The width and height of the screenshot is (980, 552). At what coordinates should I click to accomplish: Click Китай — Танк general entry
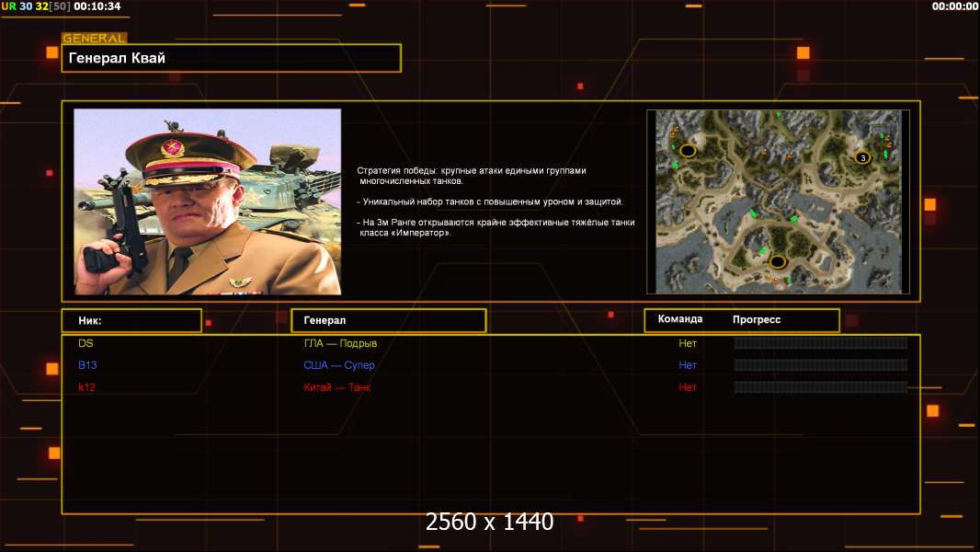[336, 387]
